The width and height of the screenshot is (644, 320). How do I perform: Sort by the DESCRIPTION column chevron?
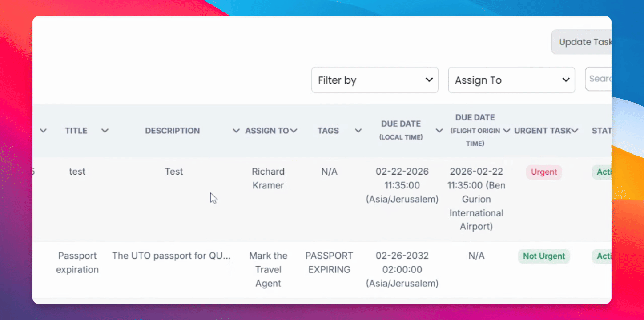[x=236, y=131]
